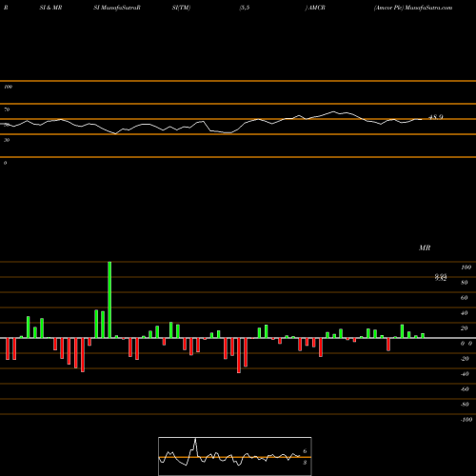Click the 40 label on the MR axis
476x476 pixels.
pyautogui.click(x=465, y=313)
